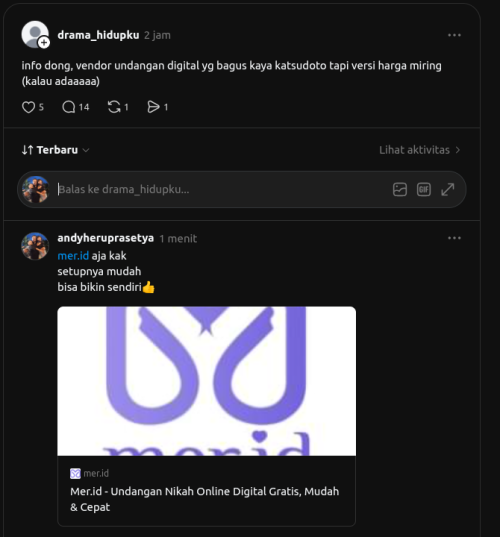Open more options for andyheruprasetya reply
Viewport: 500px width, 537px height.
pyautogui.click(x=454, y=238)
